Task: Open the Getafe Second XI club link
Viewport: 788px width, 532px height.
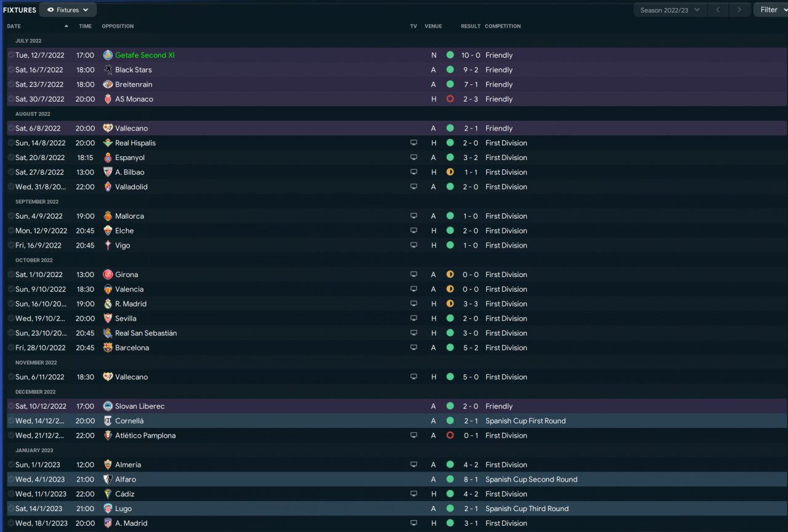Action: coord(145,55)
